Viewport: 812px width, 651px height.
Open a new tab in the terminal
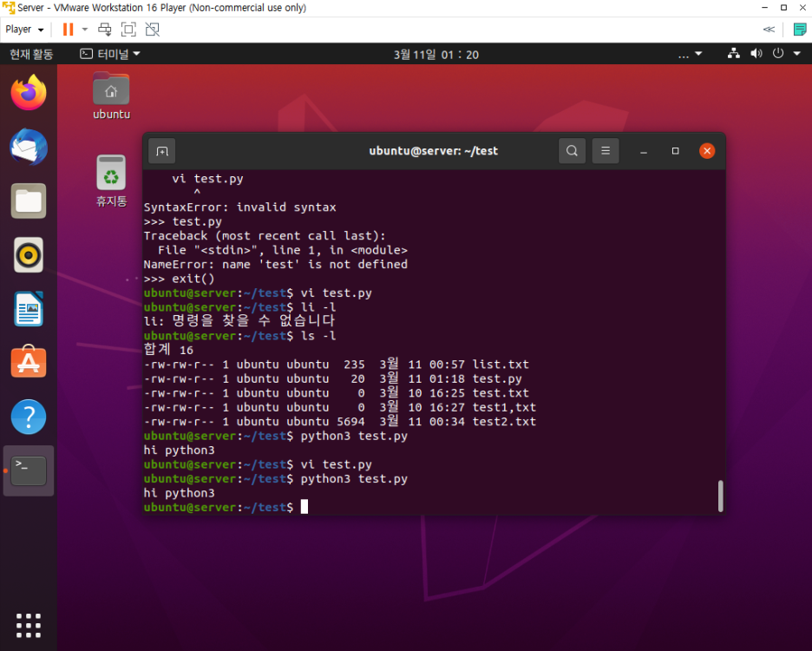click(162, 151)
